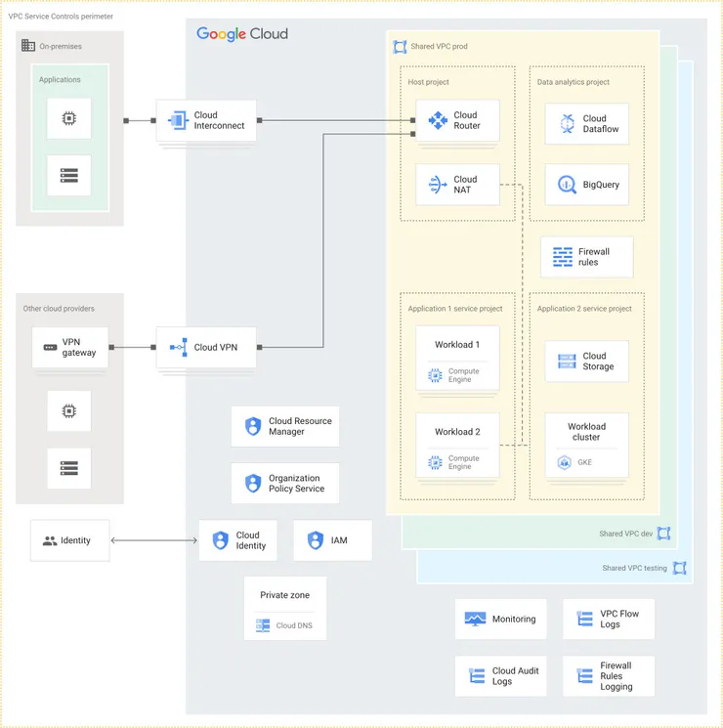The width and height of the screenshot is (723, 728).
Task: Click the Workload 1 Compute Engine card
Action: (x=457, y=358)
